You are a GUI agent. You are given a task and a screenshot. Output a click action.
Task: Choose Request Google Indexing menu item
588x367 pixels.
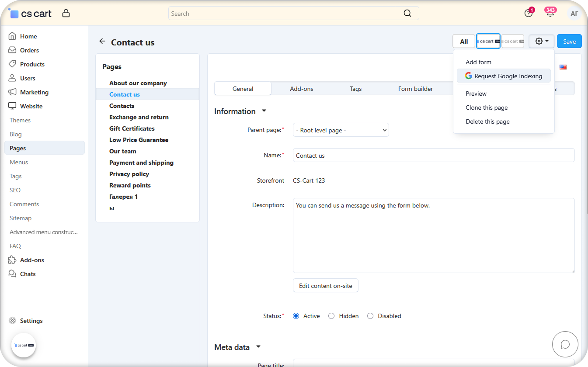[x=504, y=76]
